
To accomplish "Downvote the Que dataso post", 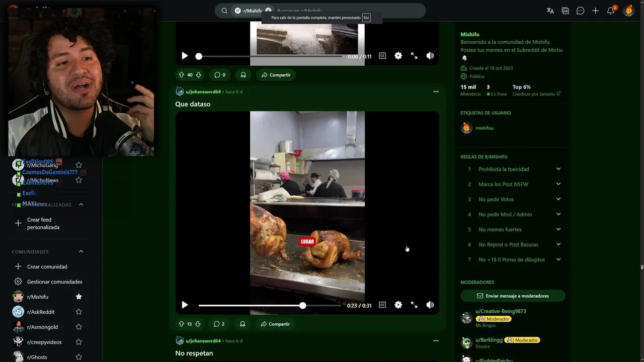I will point(198,324).
